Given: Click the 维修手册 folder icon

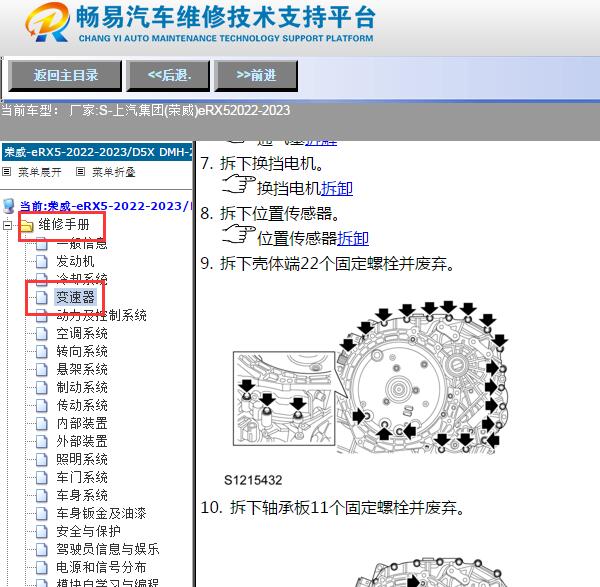Looking at the screenshot, I should point(27,225).
